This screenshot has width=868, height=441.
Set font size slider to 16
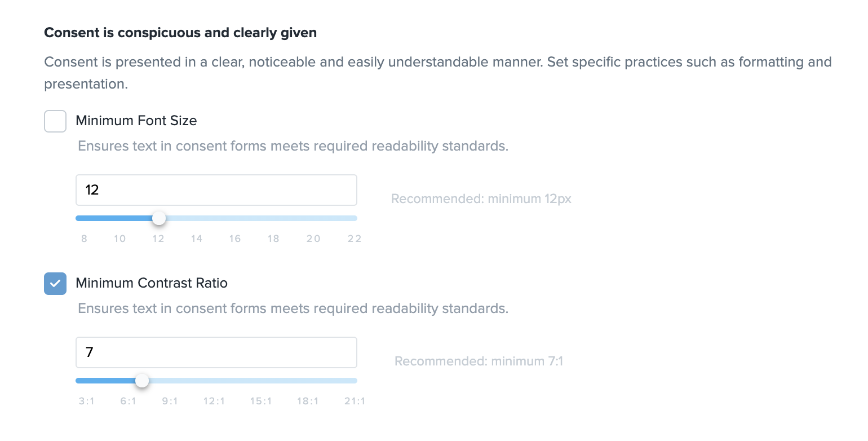235,218
